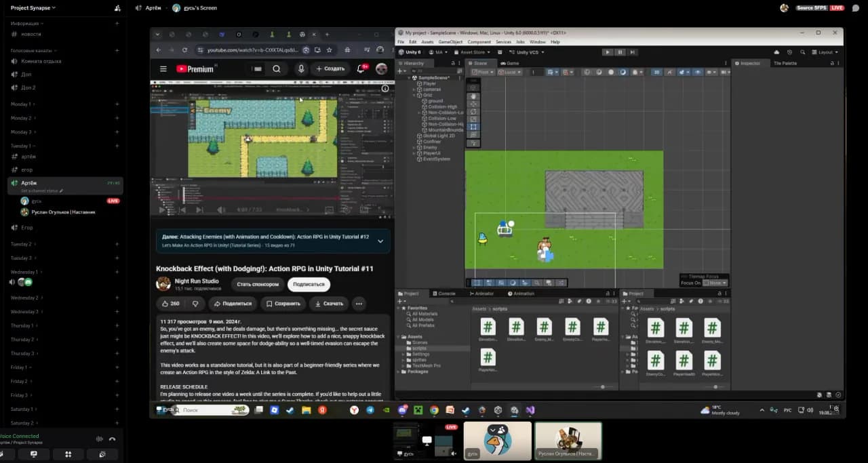Switch to the Animator tab
Viewport: 868px width, 463px height.
tap(481, 294)
